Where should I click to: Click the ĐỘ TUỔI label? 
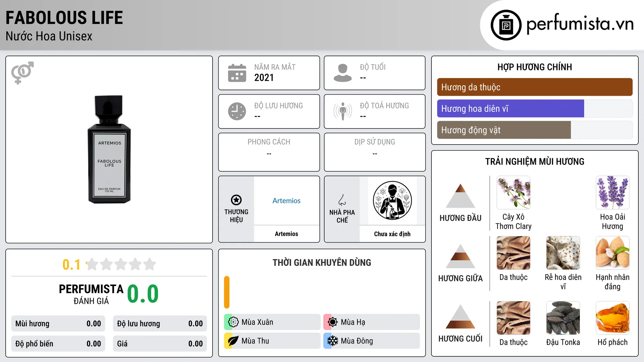coord(373,67)
